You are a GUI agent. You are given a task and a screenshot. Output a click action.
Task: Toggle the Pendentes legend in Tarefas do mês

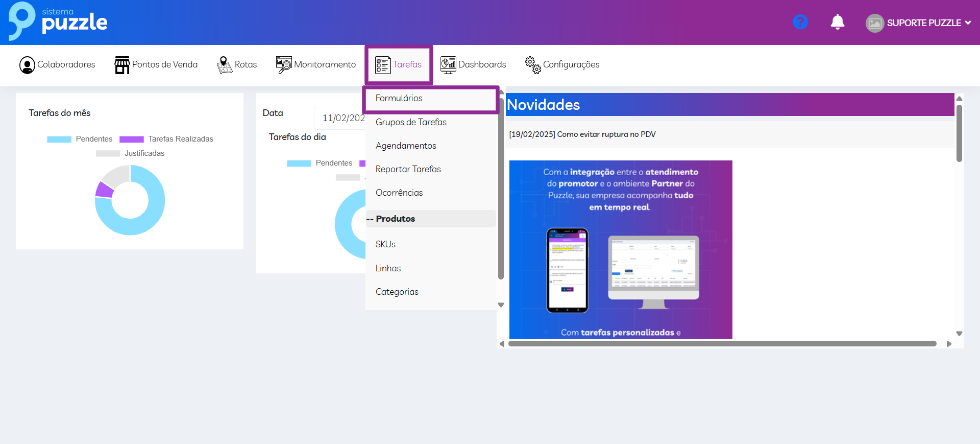click(80, 139)
